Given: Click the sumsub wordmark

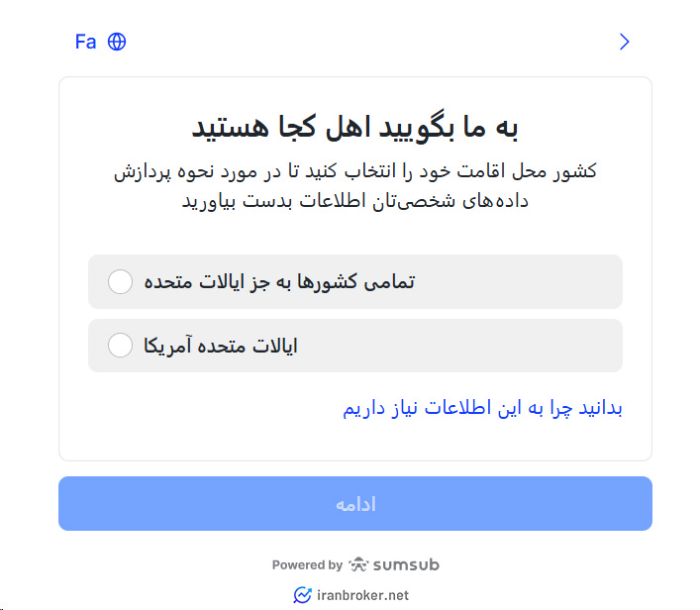Looking at the screenshot, I should (x=406, y=564).
